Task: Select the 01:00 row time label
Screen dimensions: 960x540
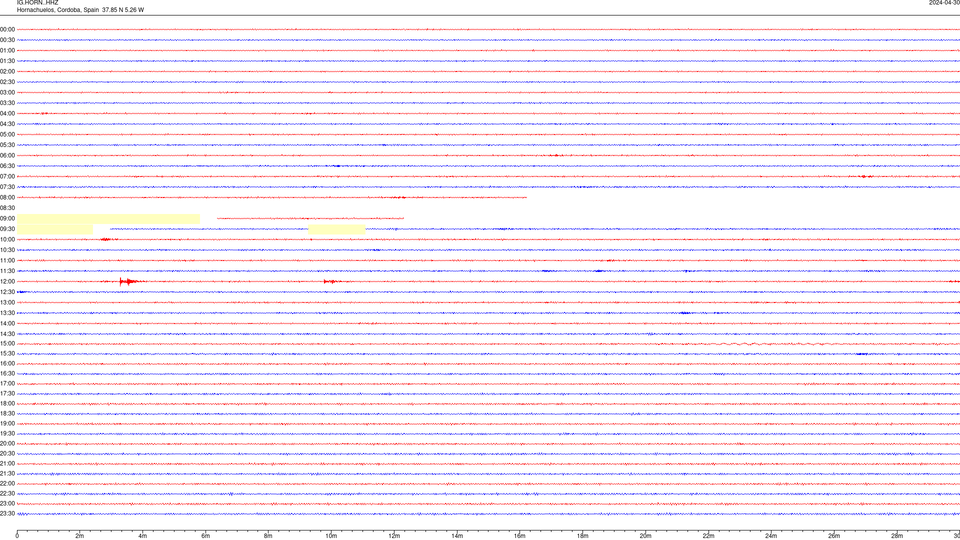Action: (x=7, y=50)
